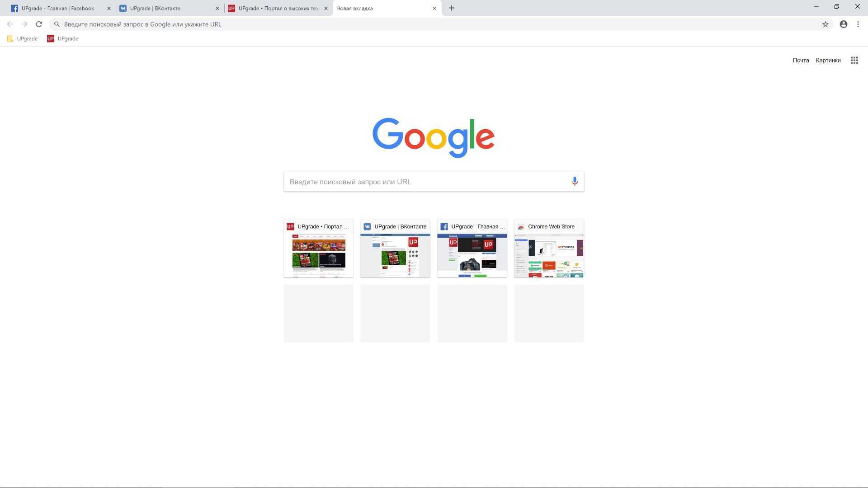The image size is (868, 488).
Task: Click the UPgrade bookmark in bookmarks bar
Action: 67,39
